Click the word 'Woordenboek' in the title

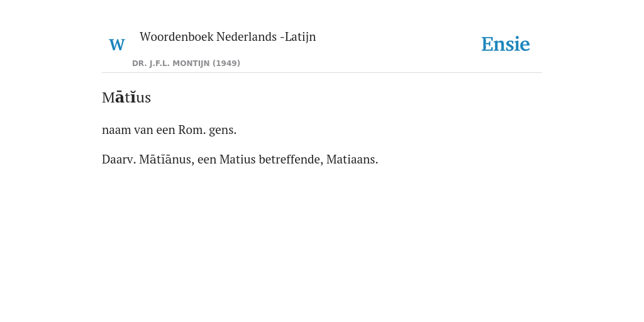point(176,37)
